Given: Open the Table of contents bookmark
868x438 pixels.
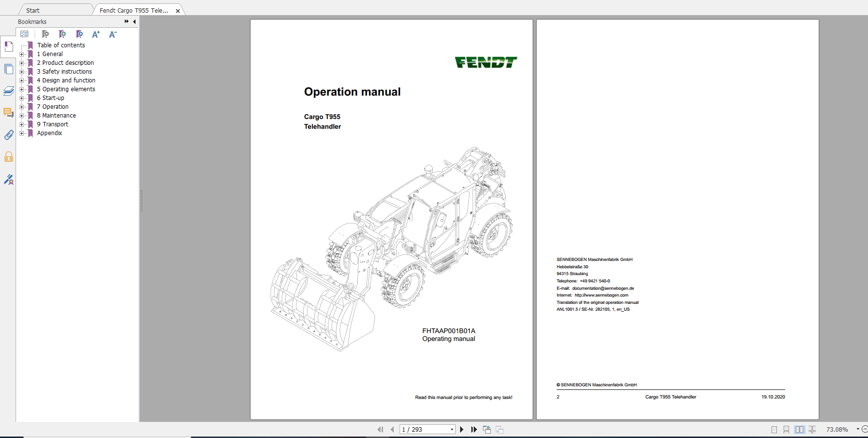Looking at the screenshot, I should [61, 45].
